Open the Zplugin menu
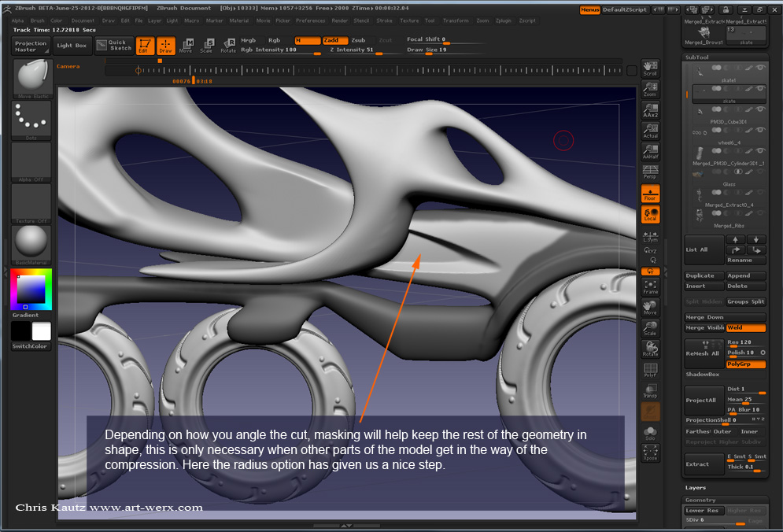 point(504,21)
